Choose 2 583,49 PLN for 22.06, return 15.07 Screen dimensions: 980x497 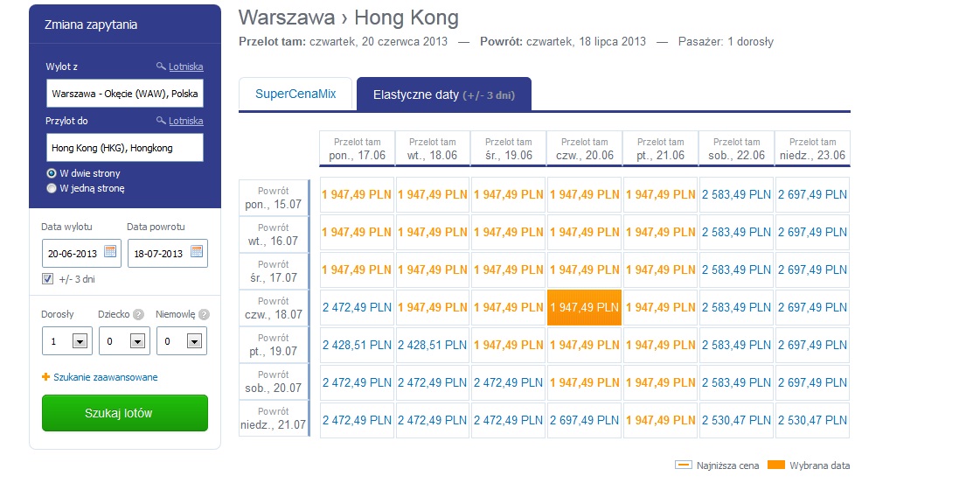click(736, 194)
